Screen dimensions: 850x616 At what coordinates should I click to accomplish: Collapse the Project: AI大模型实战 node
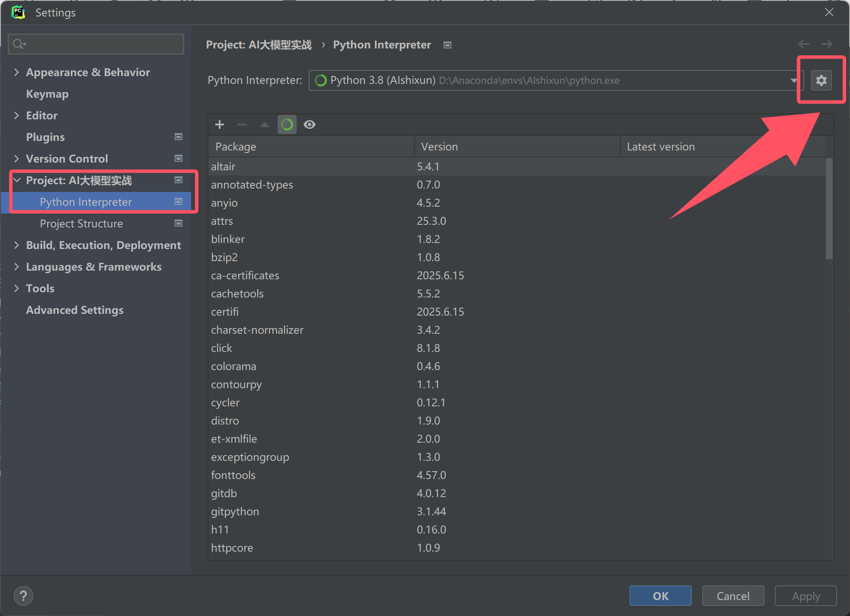coord(16,180)
